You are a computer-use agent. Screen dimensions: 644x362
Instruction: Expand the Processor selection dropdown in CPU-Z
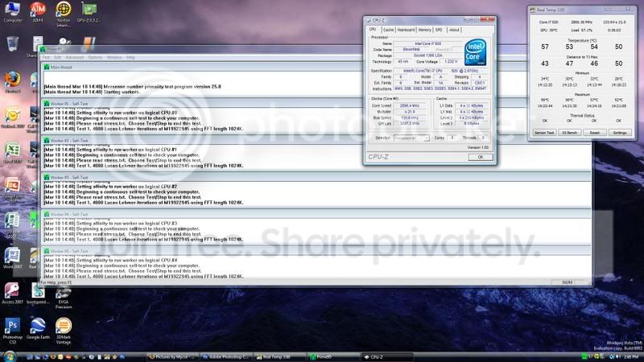pos(411,138)
